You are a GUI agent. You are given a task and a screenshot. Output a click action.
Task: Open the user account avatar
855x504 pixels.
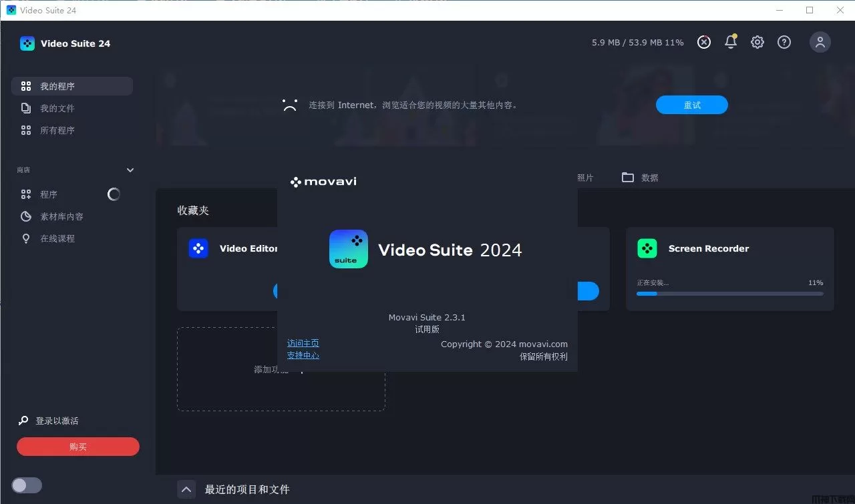pyautogui.click(x=820, y=42)
